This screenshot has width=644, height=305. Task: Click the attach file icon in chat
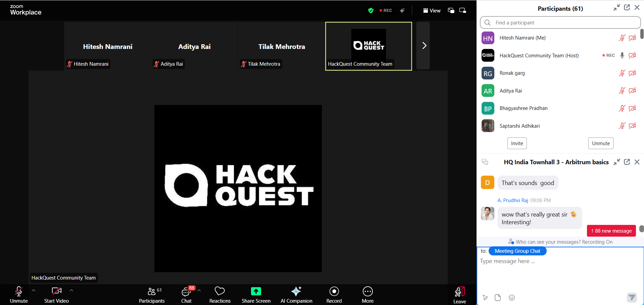click(x=498, y=298)
